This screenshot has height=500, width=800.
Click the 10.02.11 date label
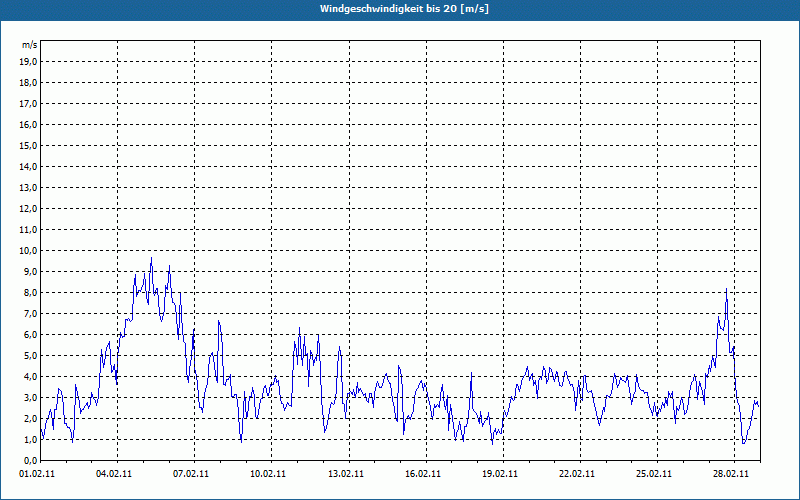point(268,473)
